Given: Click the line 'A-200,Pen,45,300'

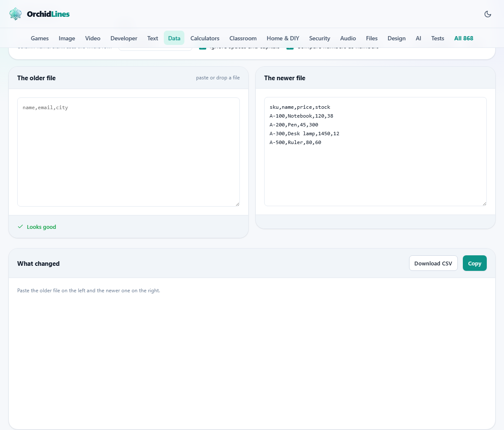Looking at the screenshot, I should tap(294, 125).
